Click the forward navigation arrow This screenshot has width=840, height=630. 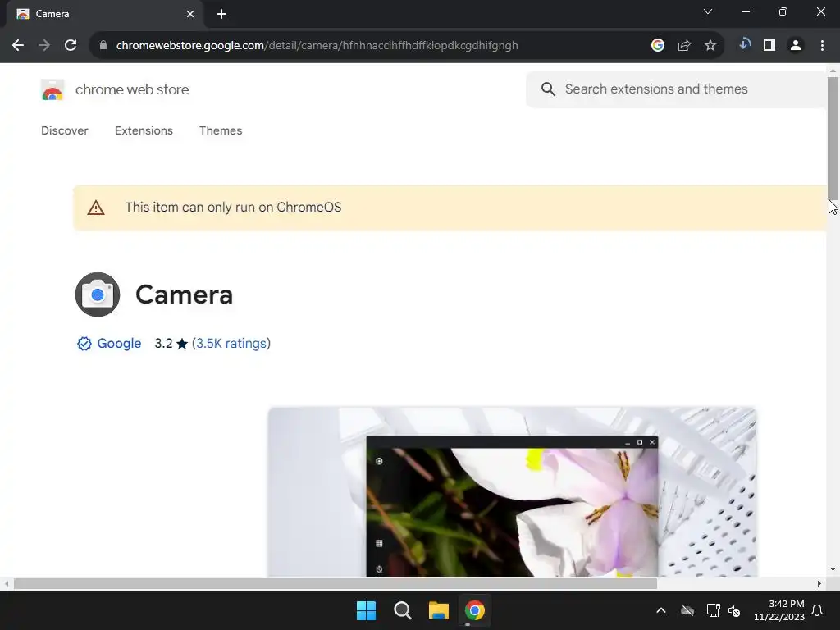coord(44,46)
